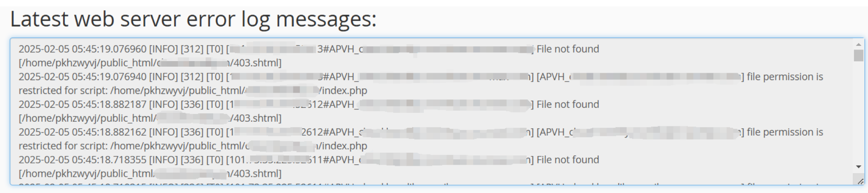Click the scroll-up arrow of the log box
This screenshot has height=193, width=868.
coord(858,44)
